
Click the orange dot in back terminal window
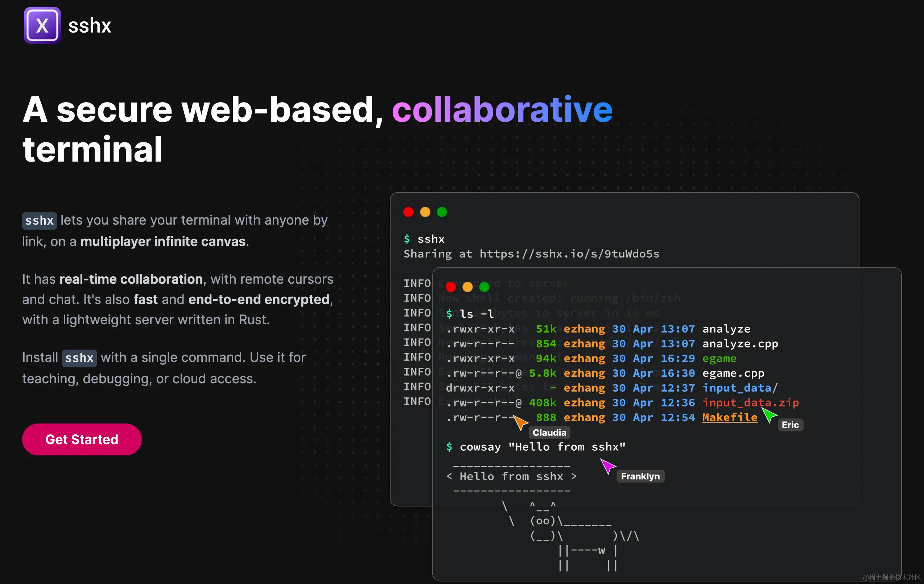coord(425,212)
